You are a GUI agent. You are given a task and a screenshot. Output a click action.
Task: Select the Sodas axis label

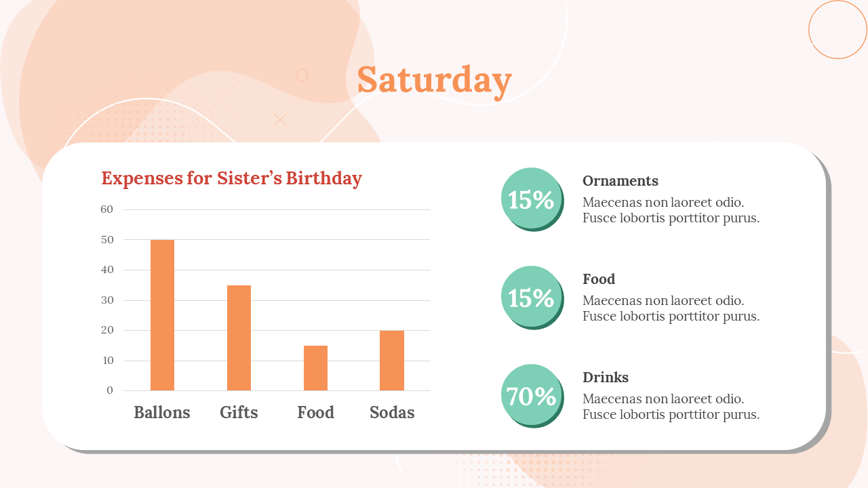(x=392, y=413)
